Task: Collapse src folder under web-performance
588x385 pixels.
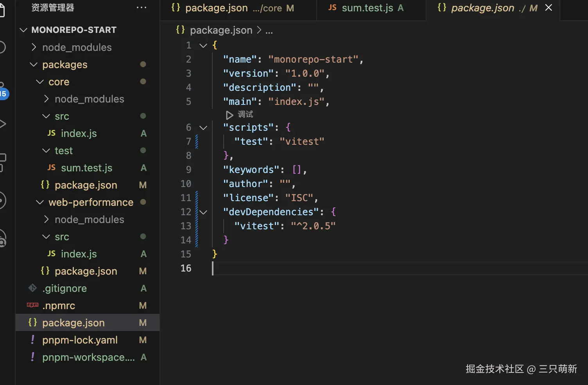Action: click(46, 237)
